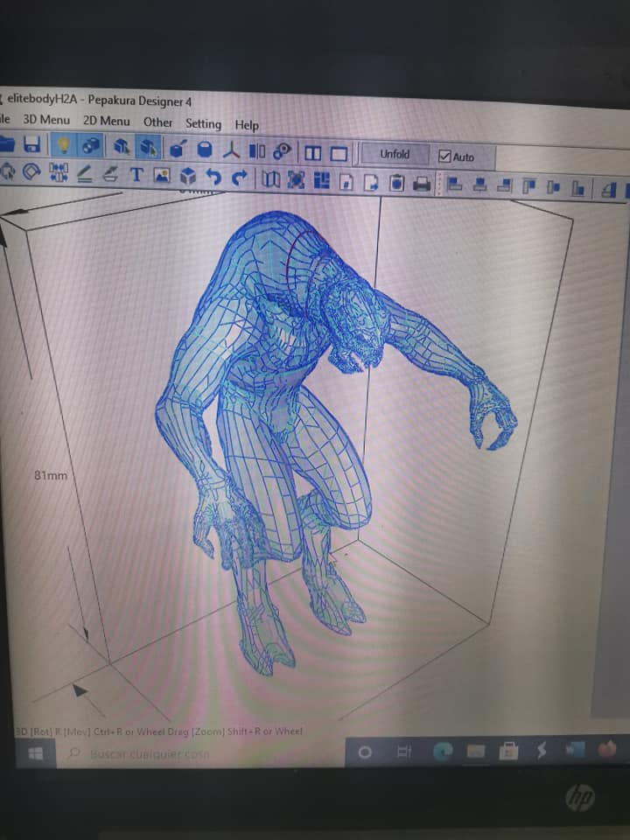This screenshot has height=840, width=630.
Task: Click the 81mm dimension label
Action: point(51,475)
